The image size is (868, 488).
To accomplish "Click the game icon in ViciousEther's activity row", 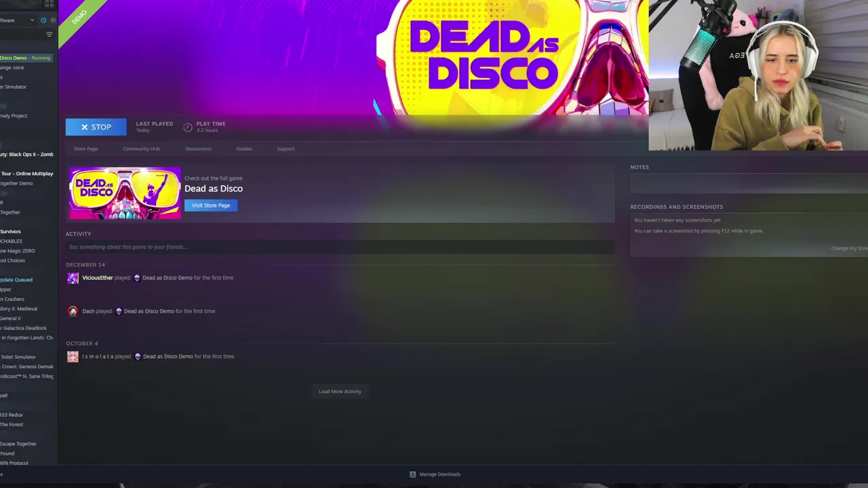I will pos(137,278).
